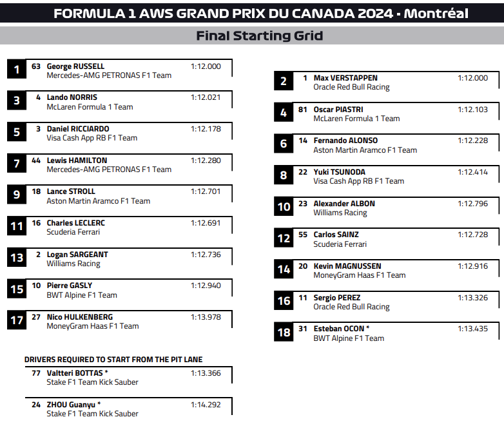504x426 pixels.
Task: Click the position 18 black box
Action: 284,333
